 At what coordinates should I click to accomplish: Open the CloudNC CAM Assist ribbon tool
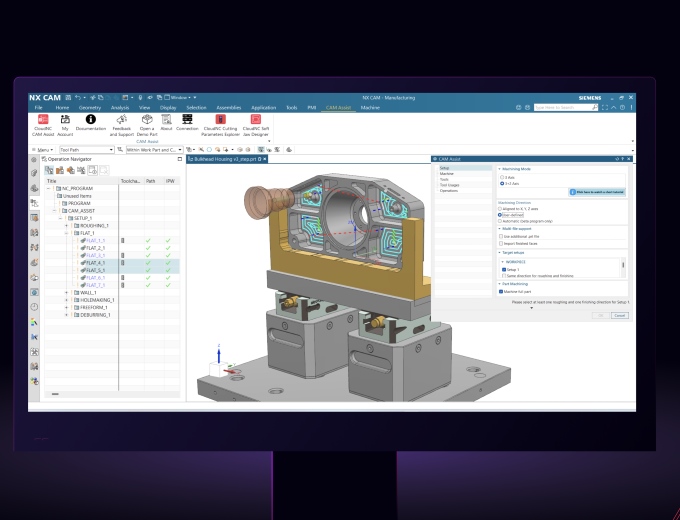click(43, 125)
